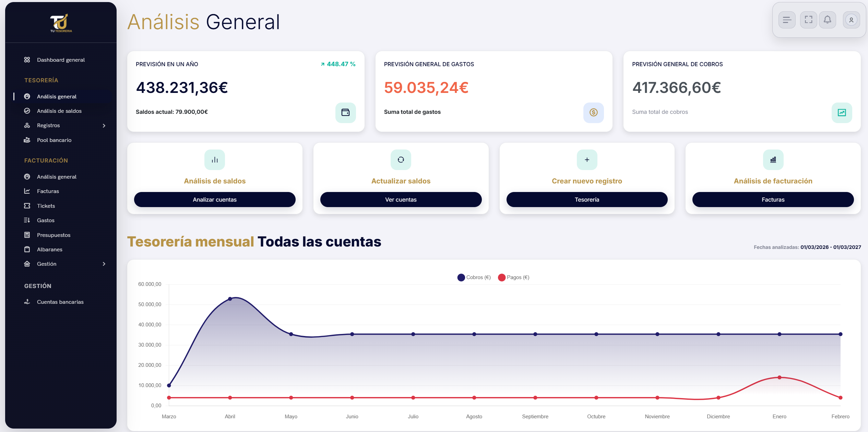Click the Tu Tesorería logo
Screen dimensions: 868x432
pyautogui.click(x=61, y=23)
